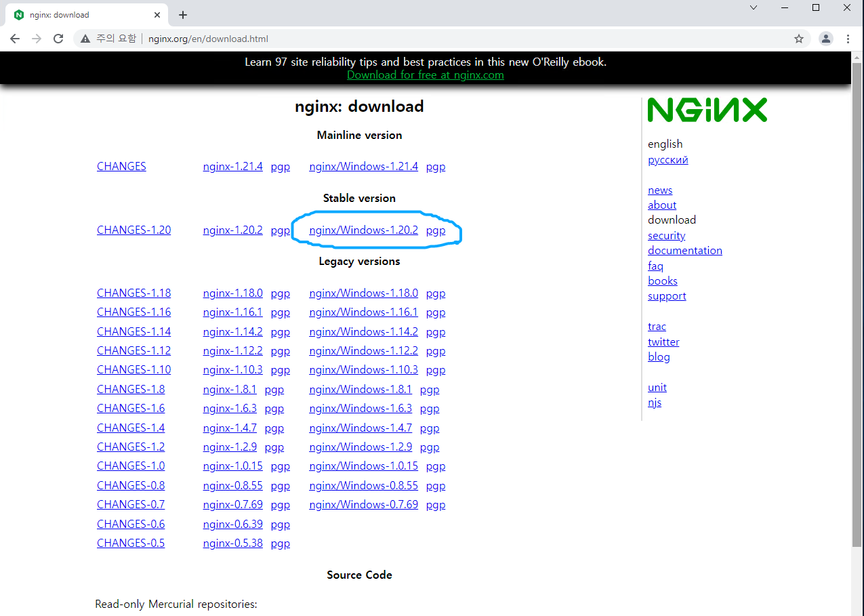The image size is (864, 616).
Task: Download nginx-1.2.9 source
Action: [x=230, y=447]
